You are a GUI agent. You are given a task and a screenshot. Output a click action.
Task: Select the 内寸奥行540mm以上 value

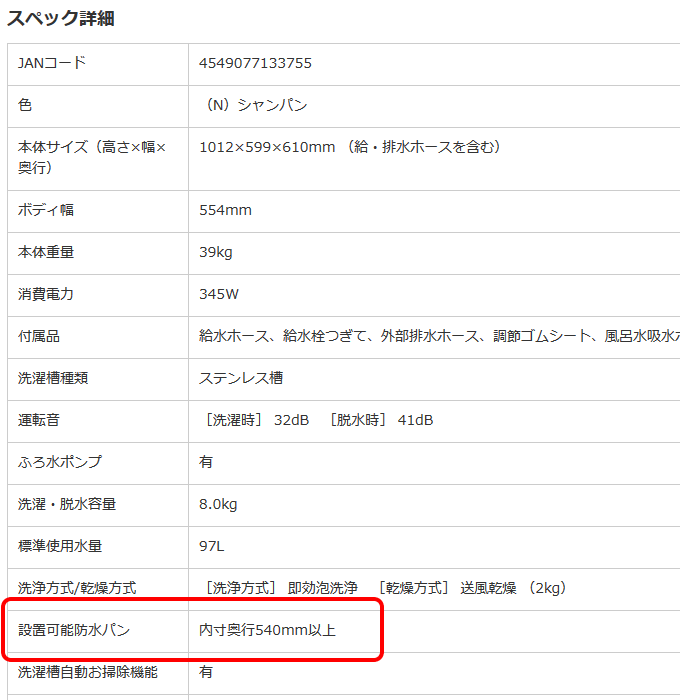(x=267, y=630)
